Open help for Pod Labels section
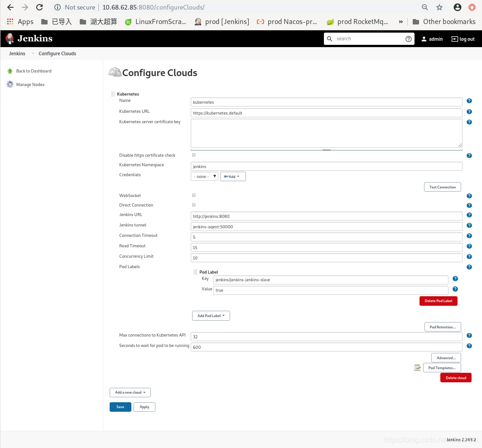This screenshot has height=448, width=482. [469, 267]
